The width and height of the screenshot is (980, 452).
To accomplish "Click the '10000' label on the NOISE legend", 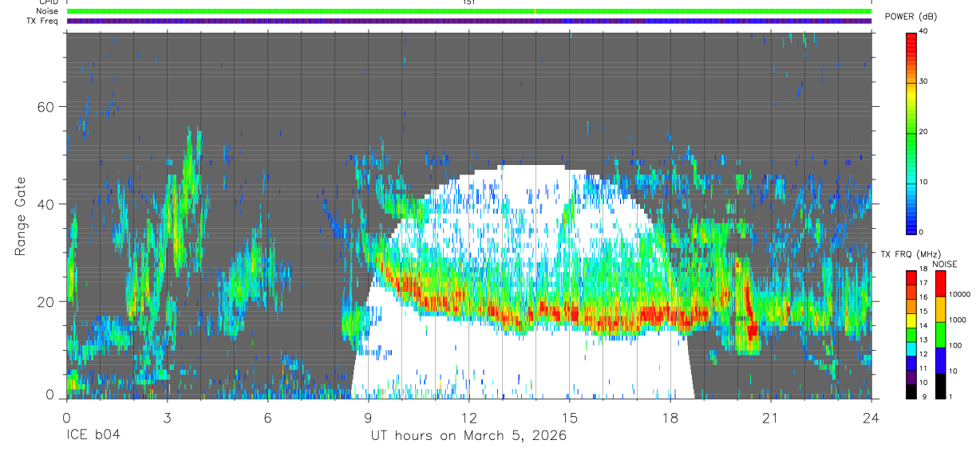I will [960, 296].
